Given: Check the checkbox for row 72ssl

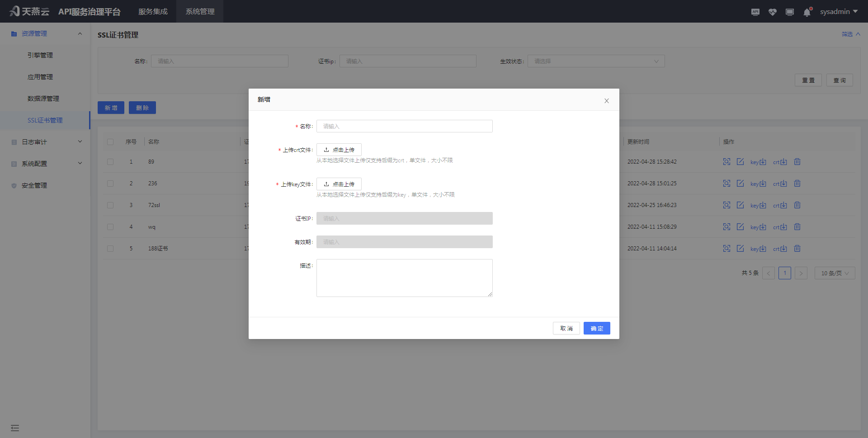Looking at the screenshot, I should tap(110, 205).
